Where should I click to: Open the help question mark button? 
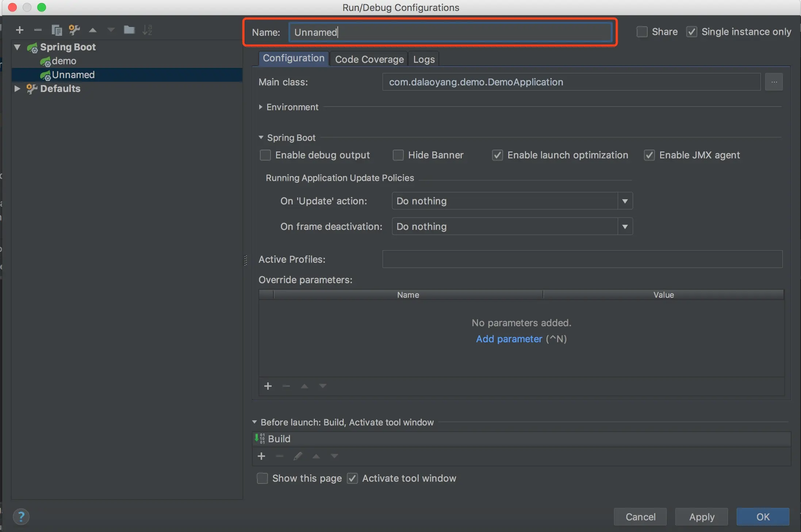(21, 517)
